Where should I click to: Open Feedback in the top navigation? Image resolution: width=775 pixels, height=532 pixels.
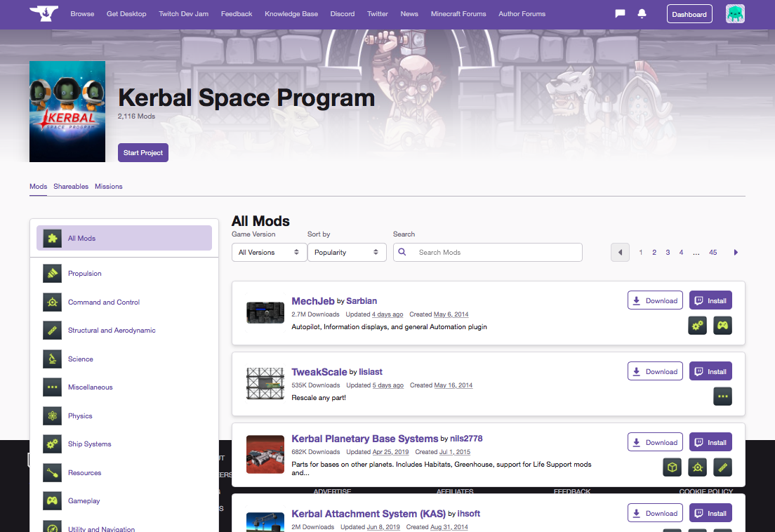point(237,14)
